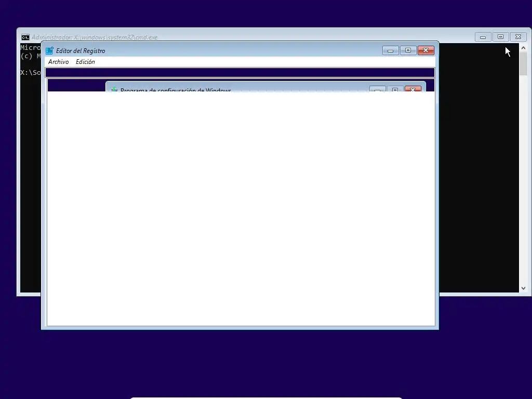
Task: Minimize the cmd.exe Administrador window
Action: tap(483, 37)
